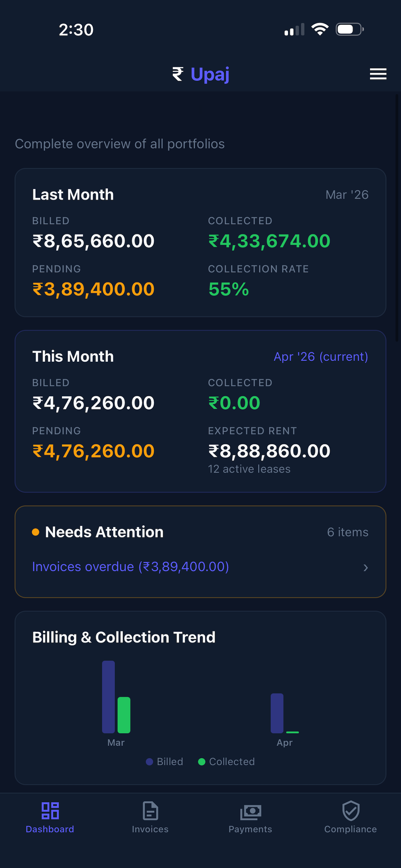Open the hamburger menu

pyautogui.click(x=378, y=74)
